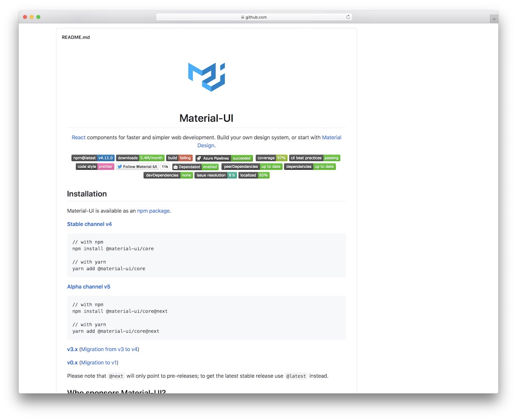Screen dimensions: 517x420
Task: Open the build failing badge
Action: point(180,158)
